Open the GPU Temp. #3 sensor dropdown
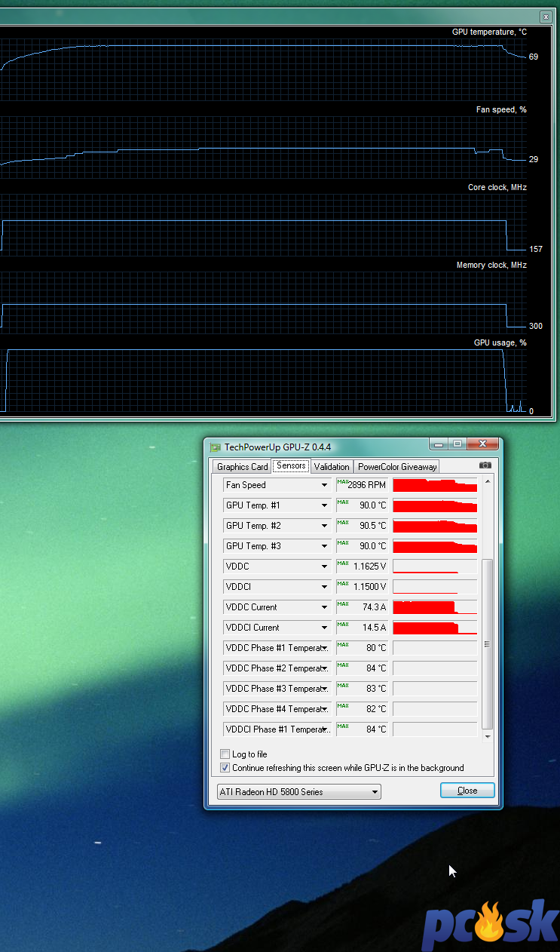This screenshot has height=952, width=560. pos(277,546)
